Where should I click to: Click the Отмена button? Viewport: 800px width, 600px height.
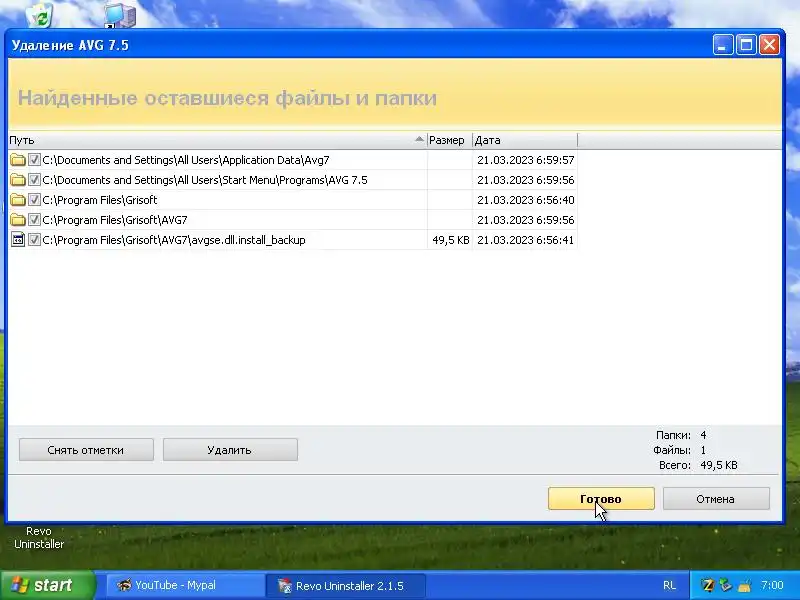pyautogui.click(x=716, y=498)
